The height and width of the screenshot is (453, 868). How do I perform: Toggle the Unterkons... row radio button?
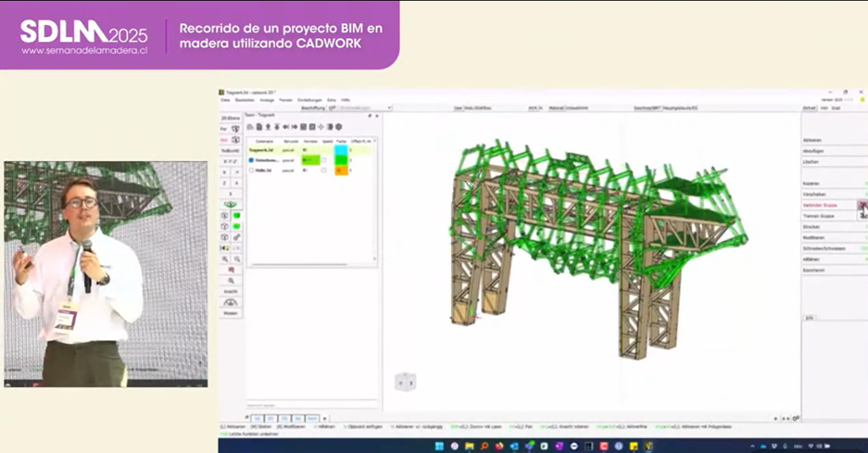(x=251, y=160)
